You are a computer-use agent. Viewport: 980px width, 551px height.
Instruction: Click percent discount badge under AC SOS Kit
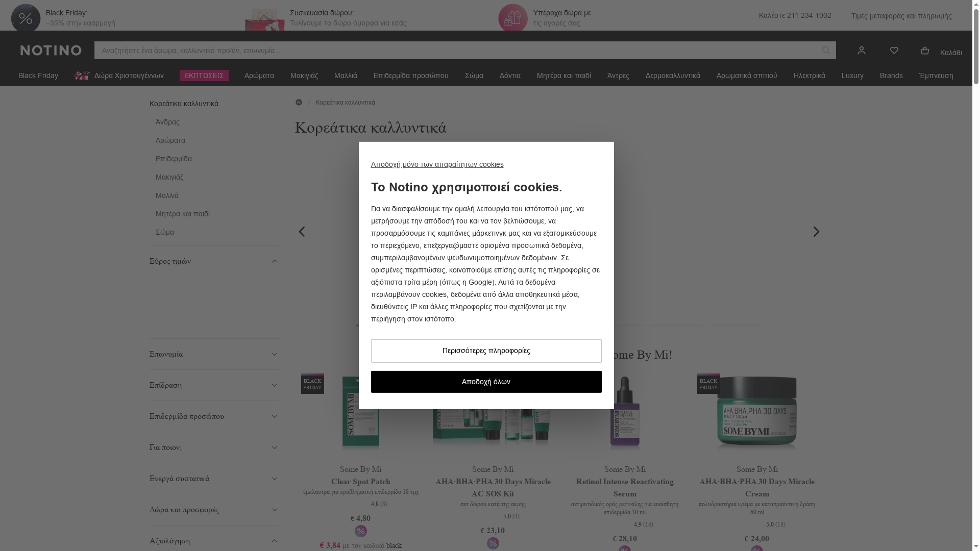493,543
